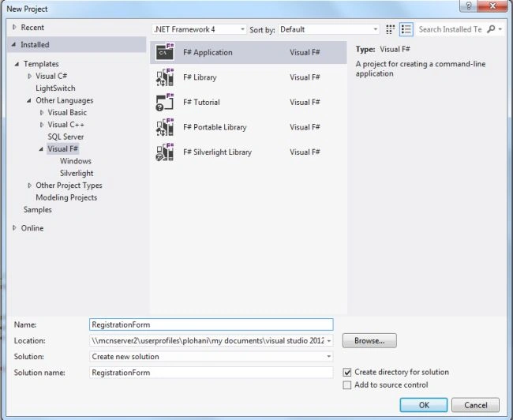Expand the Visual C# node arrow
Viewport: 513px width, 420px height.
[29, 76]
